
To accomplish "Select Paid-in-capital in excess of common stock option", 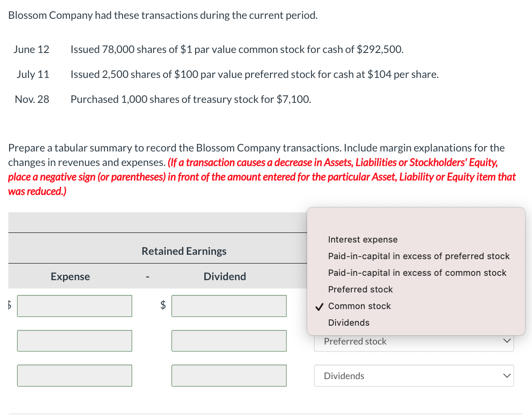I will point(416,273).
